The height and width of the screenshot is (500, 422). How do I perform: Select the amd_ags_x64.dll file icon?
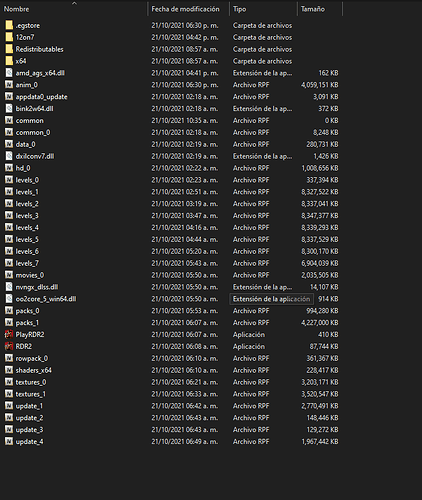(x=9, y=73)
